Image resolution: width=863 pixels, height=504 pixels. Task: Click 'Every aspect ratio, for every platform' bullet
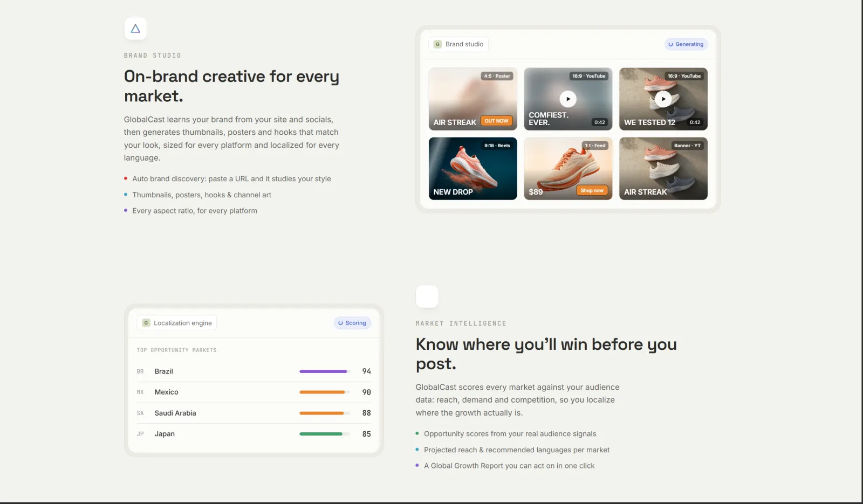195,211
